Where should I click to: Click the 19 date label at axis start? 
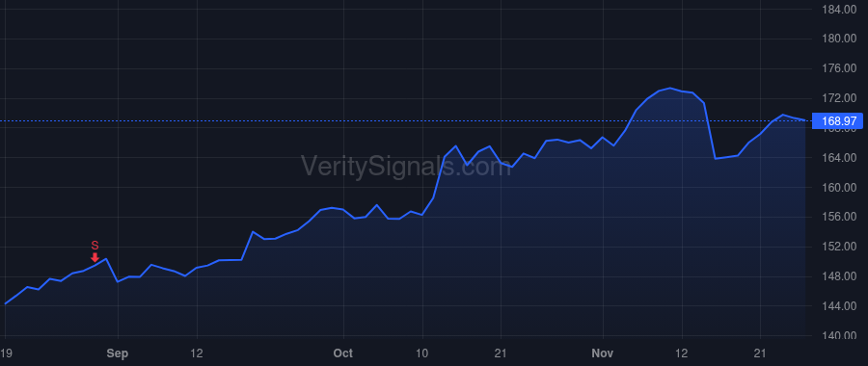point(6,353)
